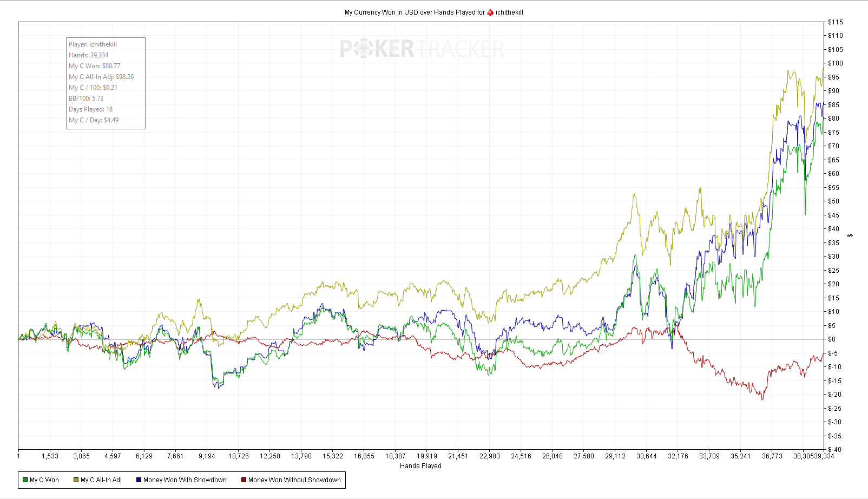Viewport: 868px width, 499px height.
Task: Click the green swatch beside My C Won
Action: coord(25,480)
